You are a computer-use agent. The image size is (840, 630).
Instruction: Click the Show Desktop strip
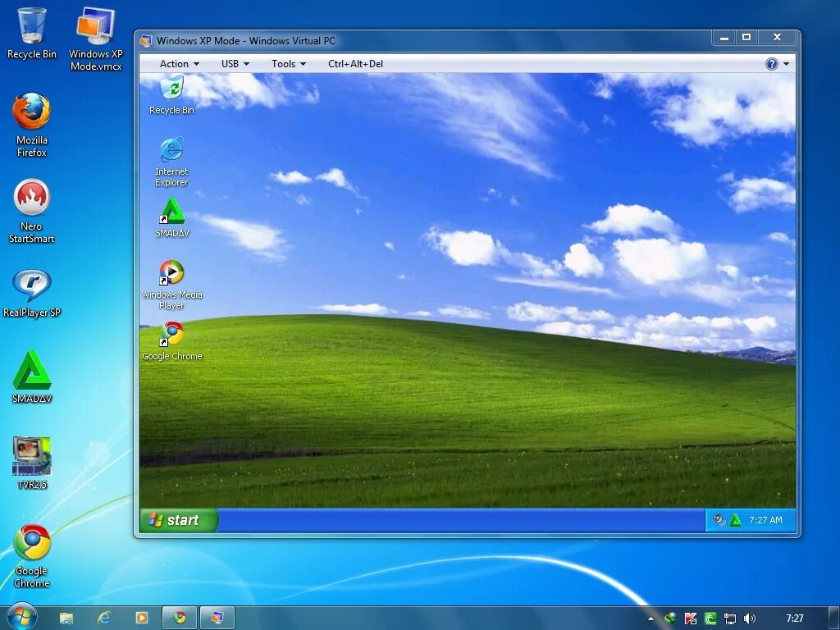tap(833, 618)
